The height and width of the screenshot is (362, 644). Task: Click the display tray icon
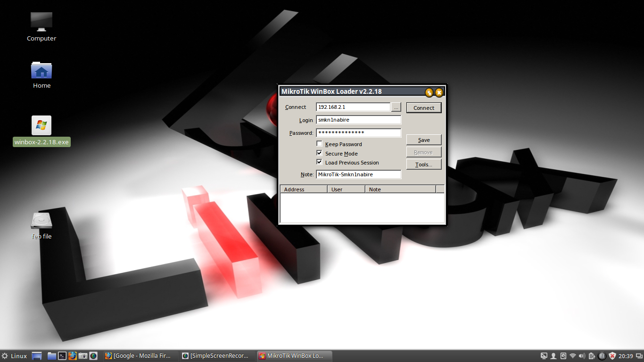(x=544, y=356)
